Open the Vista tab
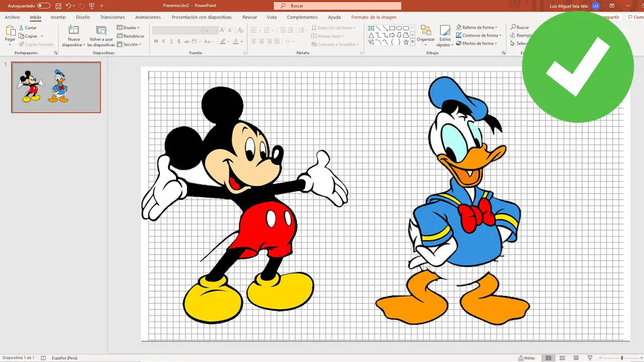 tap(272, 17)
